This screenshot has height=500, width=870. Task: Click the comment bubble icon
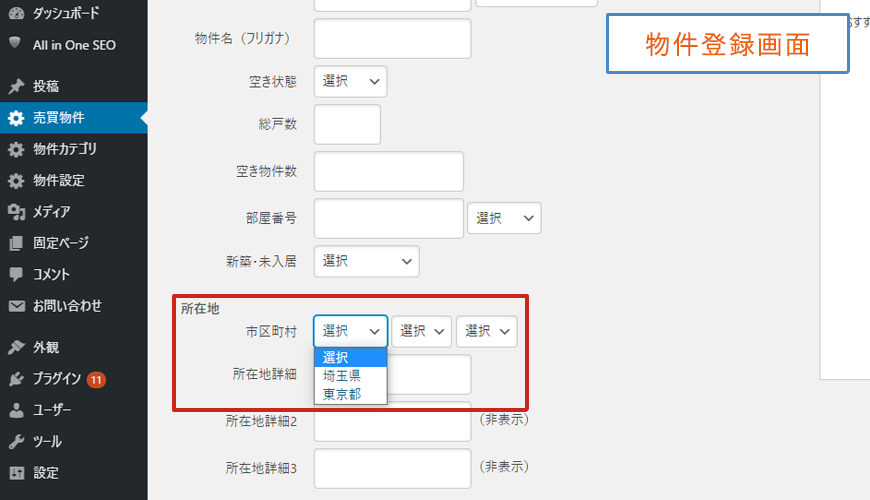pos(15,274)
